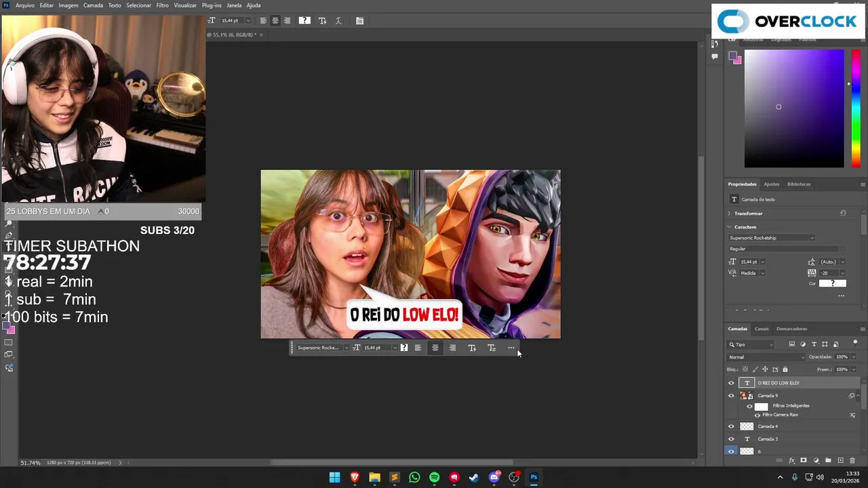Click center text icon in options bar
Screen dimensions: 868x488
[x=275, y=20]
